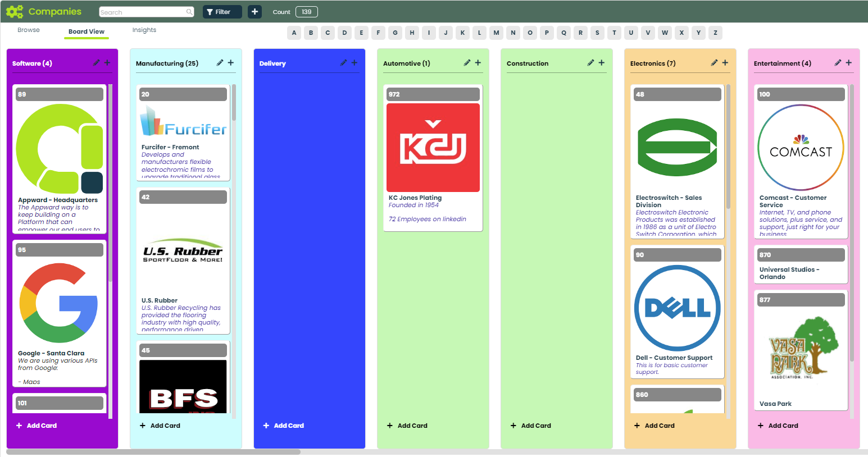Viewport: 868px width, 457px height.
Task: Filter companies by letter A
Action: click(294, 33)
